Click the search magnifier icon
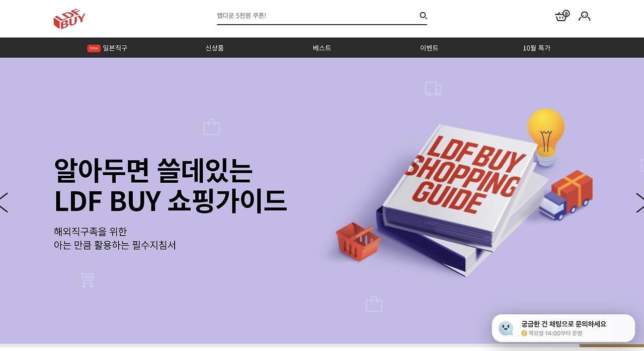644x351 pixels. pyautogui.click(x=423, y=16)
